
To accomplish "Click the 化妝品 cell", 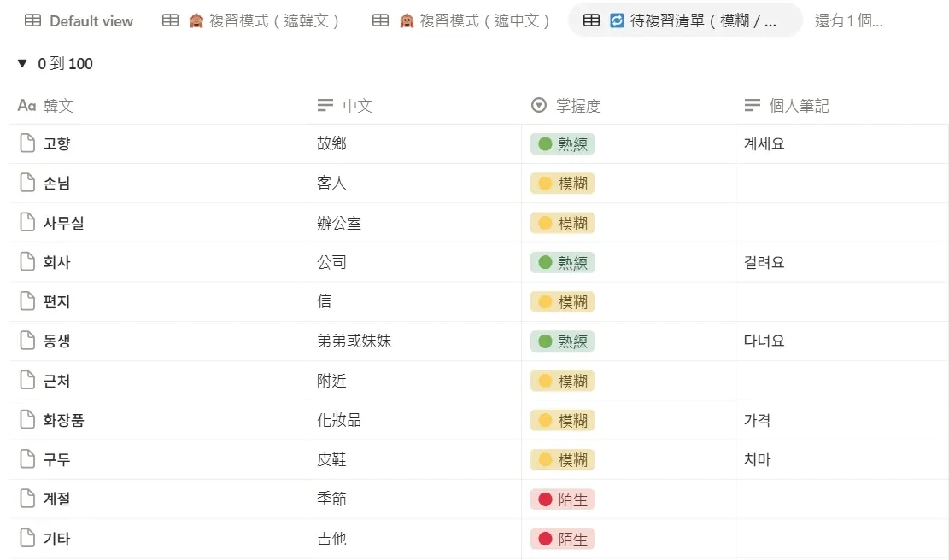I will [x=414, y=420].
